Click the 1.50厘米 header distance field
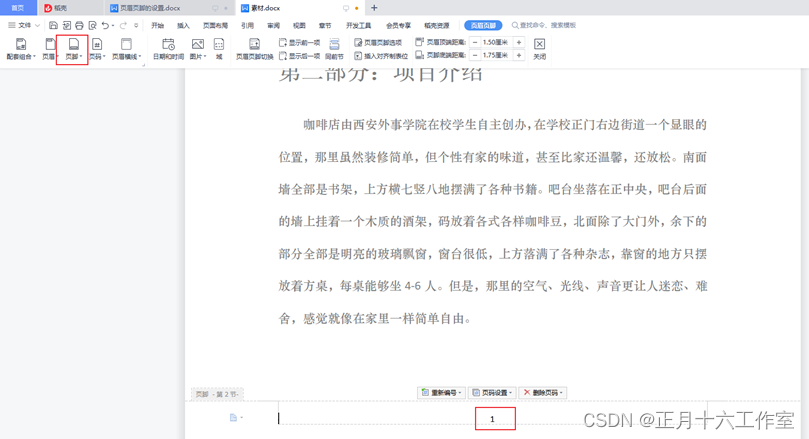Viewport: 809px width, 439px height. click(x=497, y=42)
